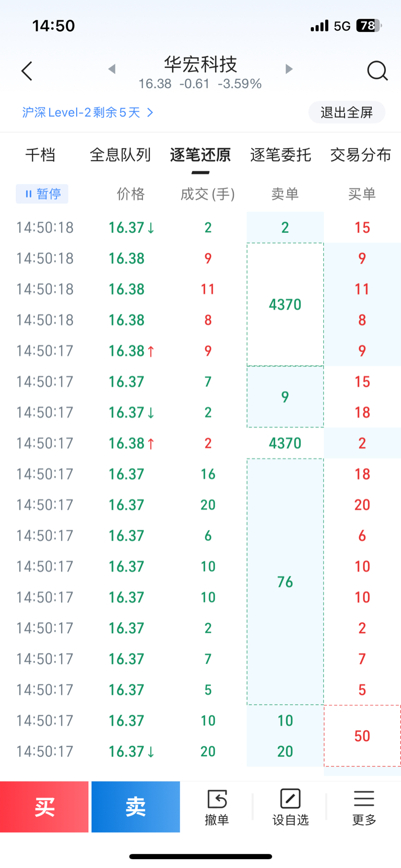
Task: Tap the 华宏科技 stock title
Action: (200, 65)
